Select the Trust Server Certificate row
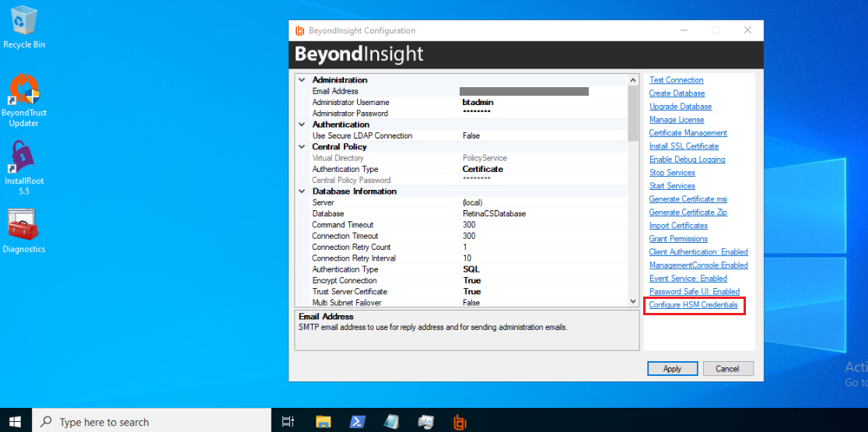 [x=469, y=291]
